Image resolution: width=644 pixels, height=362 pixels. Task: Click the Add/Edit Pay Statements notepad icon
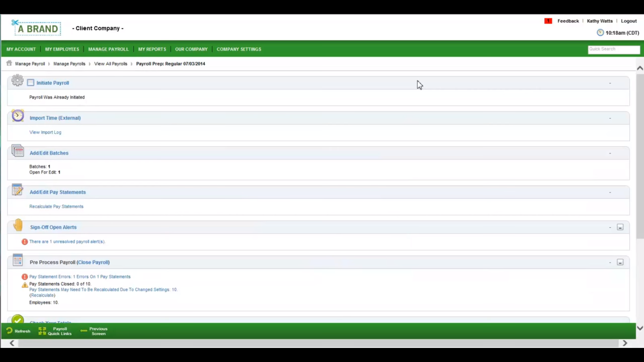[x=17, y=190]
